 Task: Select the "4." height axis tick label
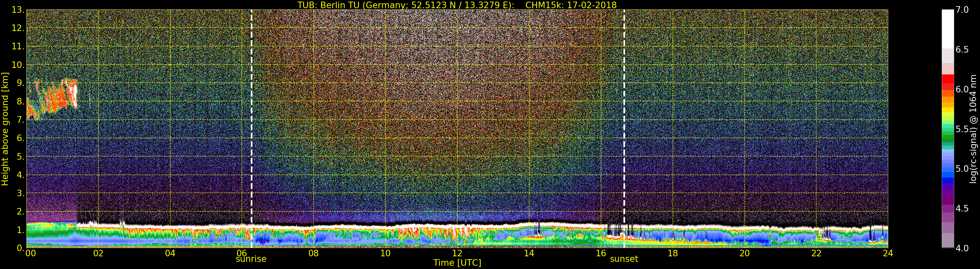coord(21,175)
